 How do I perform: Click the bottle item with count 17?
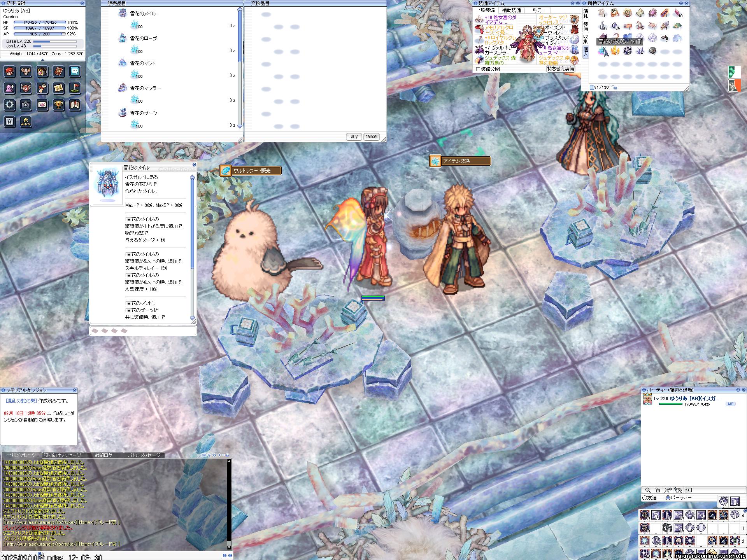click(603, 26)
